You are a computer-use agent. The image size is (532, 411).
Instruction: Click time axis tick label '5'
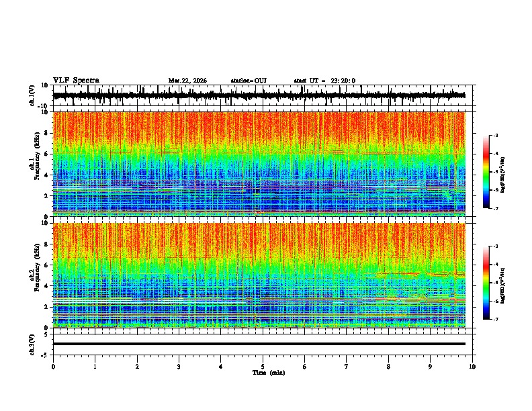263,367
